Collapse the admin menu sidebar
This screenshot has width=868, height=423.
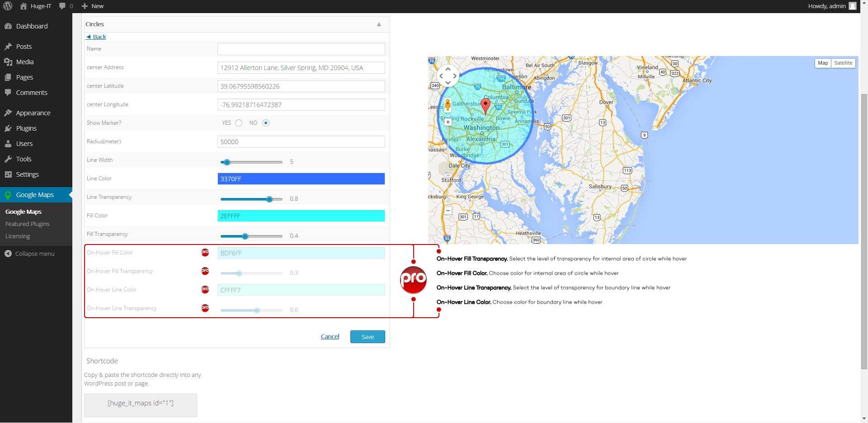pos(30,254)
